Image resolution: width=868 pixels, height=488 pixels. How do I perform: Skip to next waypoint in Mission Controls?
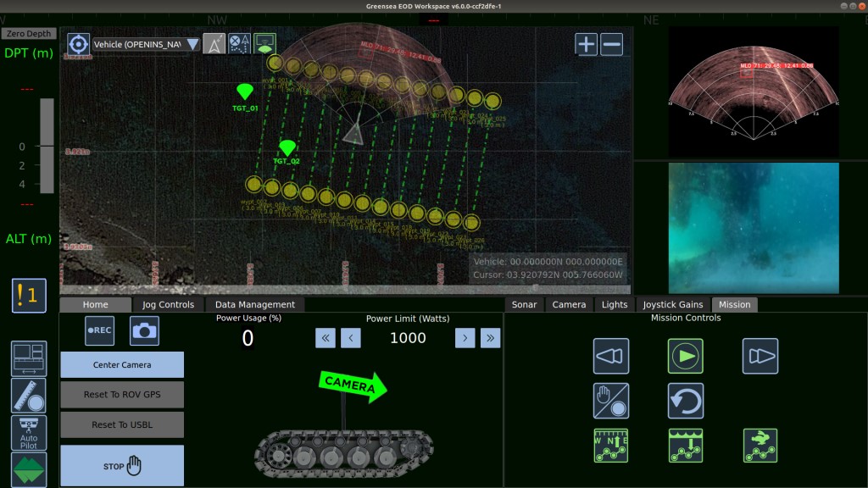tap(760, 356)
